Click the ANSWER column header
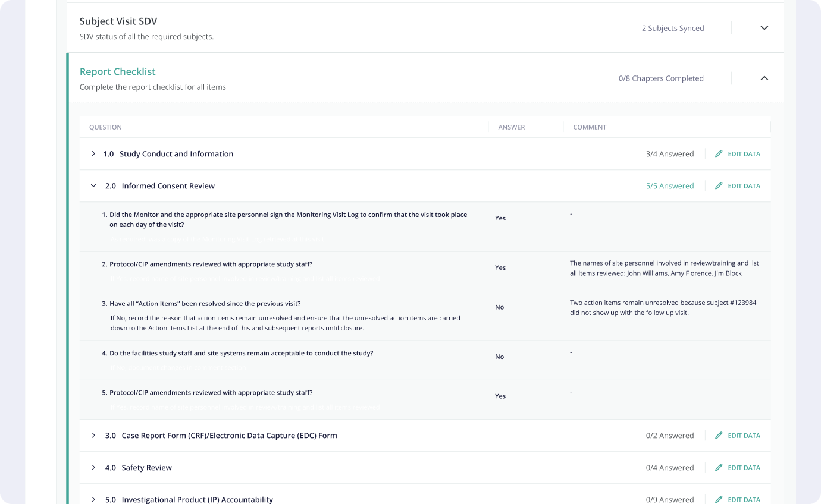Screen dimensions: 821x504 [x=511, y=127]
